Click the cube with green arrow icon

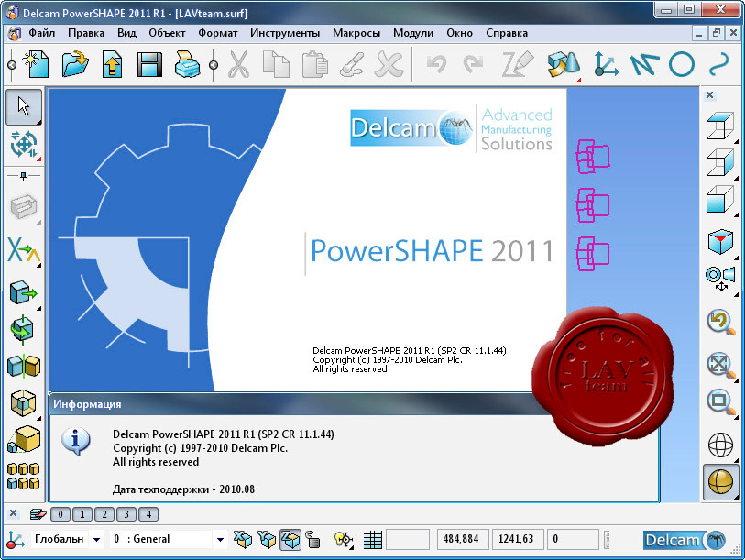(23, 292)
